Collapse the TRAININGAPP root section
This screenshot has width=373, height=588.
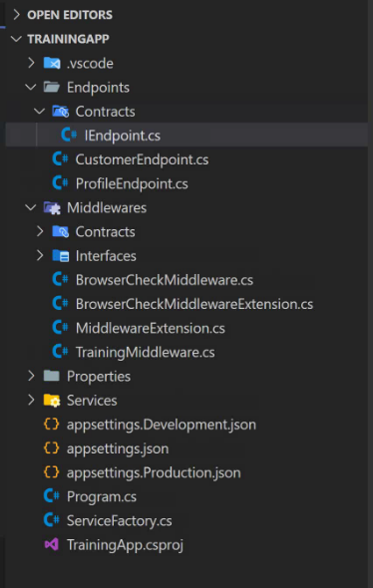coord(16,39)
